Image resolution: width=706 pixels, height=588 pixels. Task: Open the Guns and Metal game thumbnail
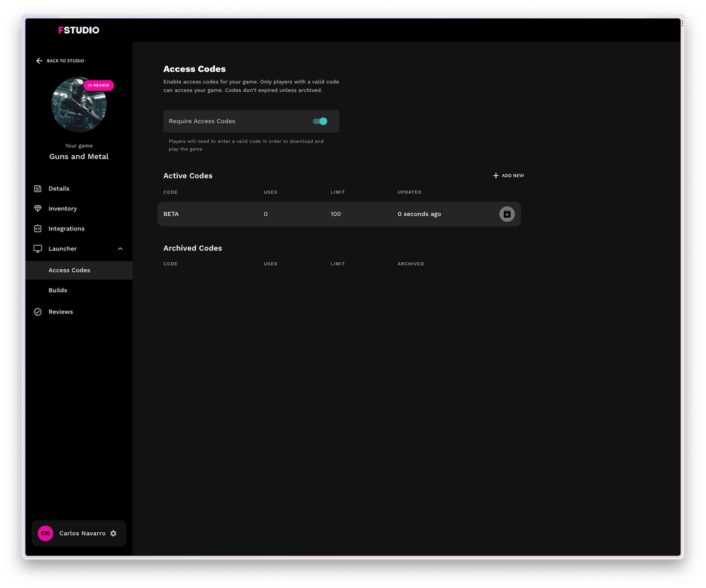(x=79, y=105)
